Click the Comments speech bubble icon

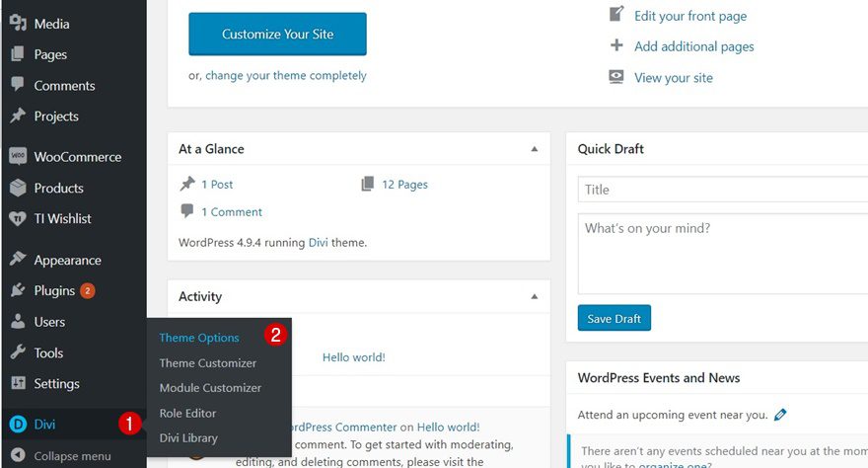point(17,86)
